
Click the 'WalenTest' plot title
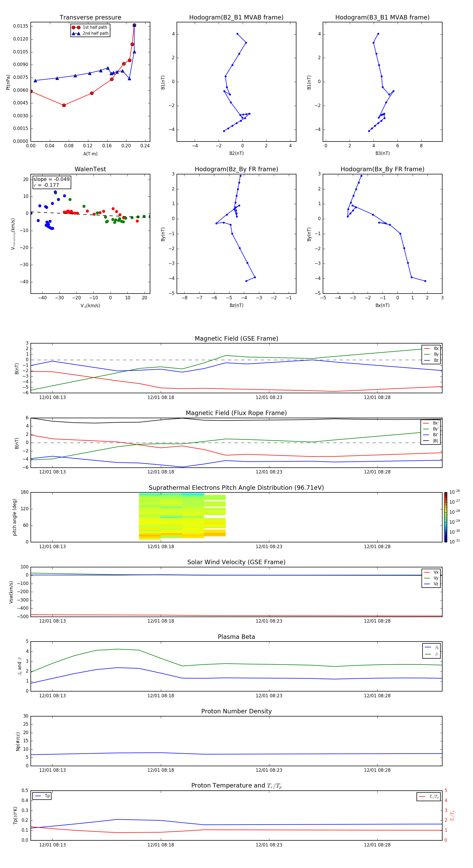(x=90, y=169)
